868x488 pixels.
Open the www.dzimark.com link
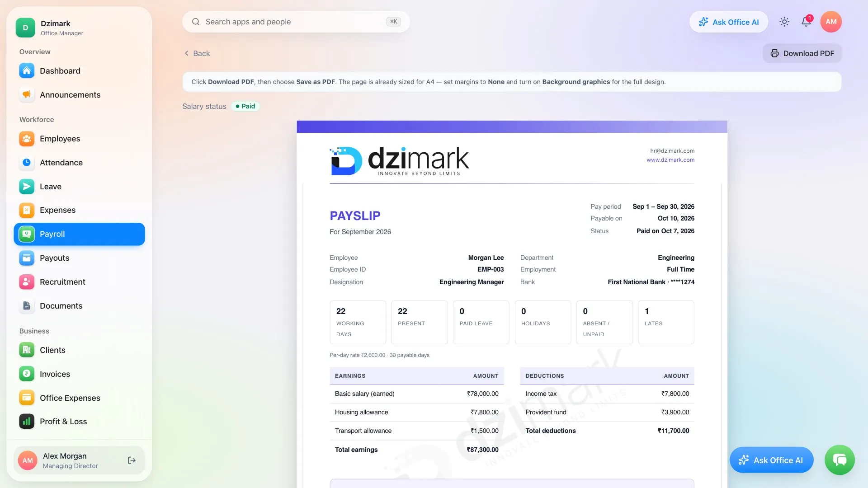coord(670,160)
